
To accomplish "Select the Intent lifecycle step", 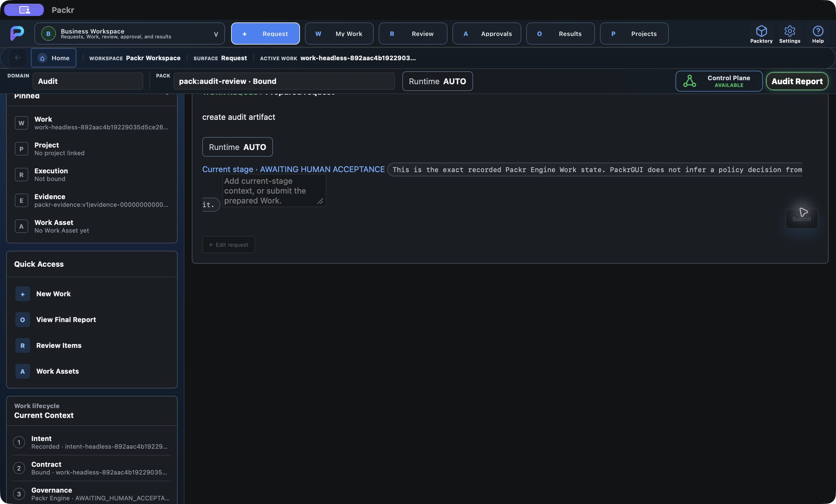I will pos(92,442).
